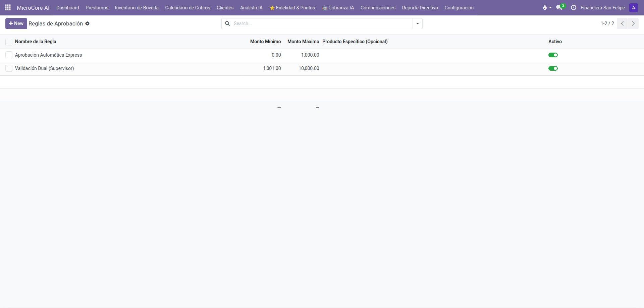Viewport: 644px width, 308px height.
Task: Create a new approval rule with New
Action: tap(16, 23)
